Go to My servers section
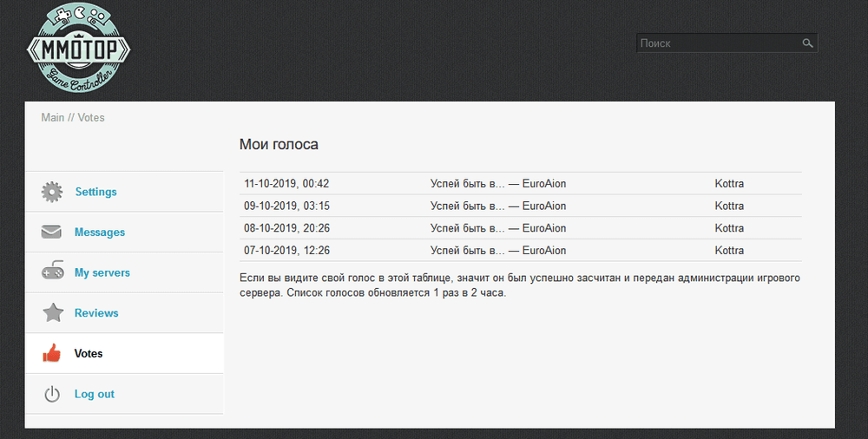Screen dimensions: 868x439 (102, 272)
